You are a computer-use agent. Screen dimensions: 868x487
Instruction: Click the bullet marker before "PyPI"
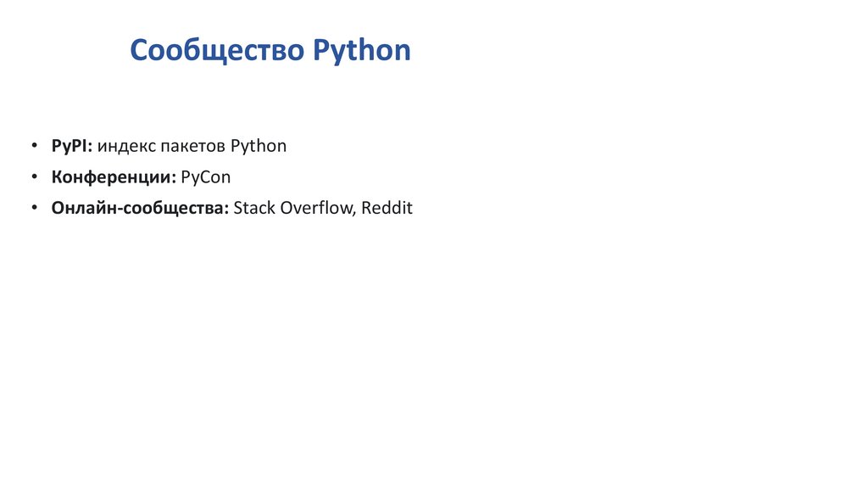pos(33,146)
